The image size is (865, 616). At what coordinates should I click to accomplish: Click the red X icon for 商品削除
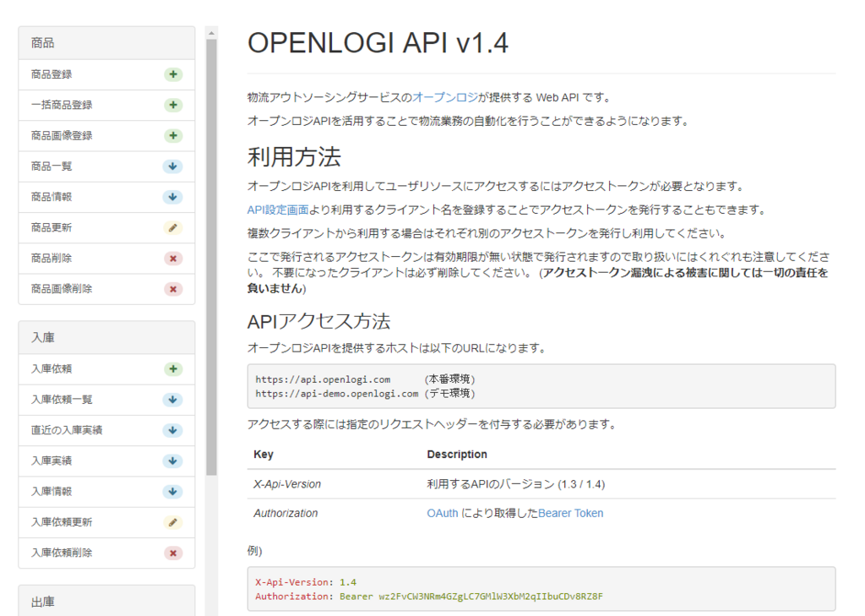[x=173, y=259]
